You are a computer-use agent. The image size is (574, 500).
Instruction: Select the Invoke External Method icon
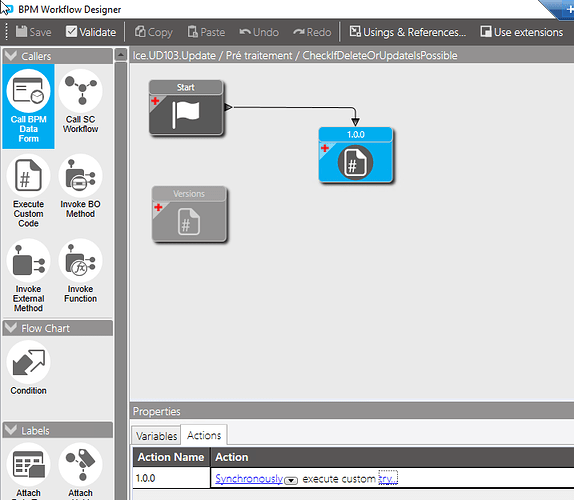pyautogui.click(x=28, y=261)
